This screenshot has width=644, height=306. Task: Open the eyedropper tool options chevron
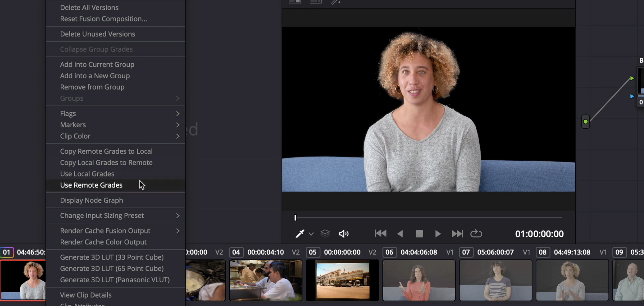pos(311,234)
